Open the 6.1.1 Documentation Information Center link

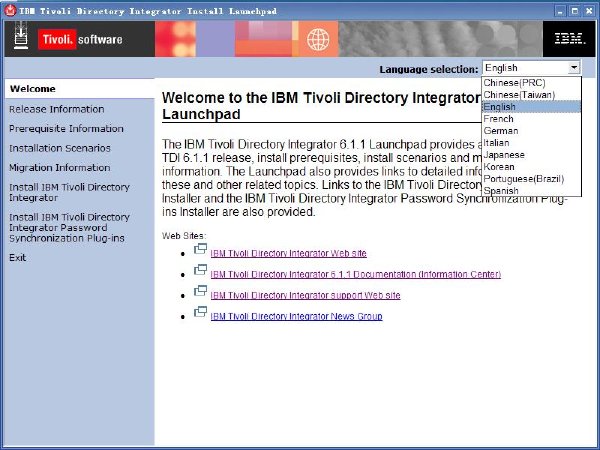tap(355, 274)
